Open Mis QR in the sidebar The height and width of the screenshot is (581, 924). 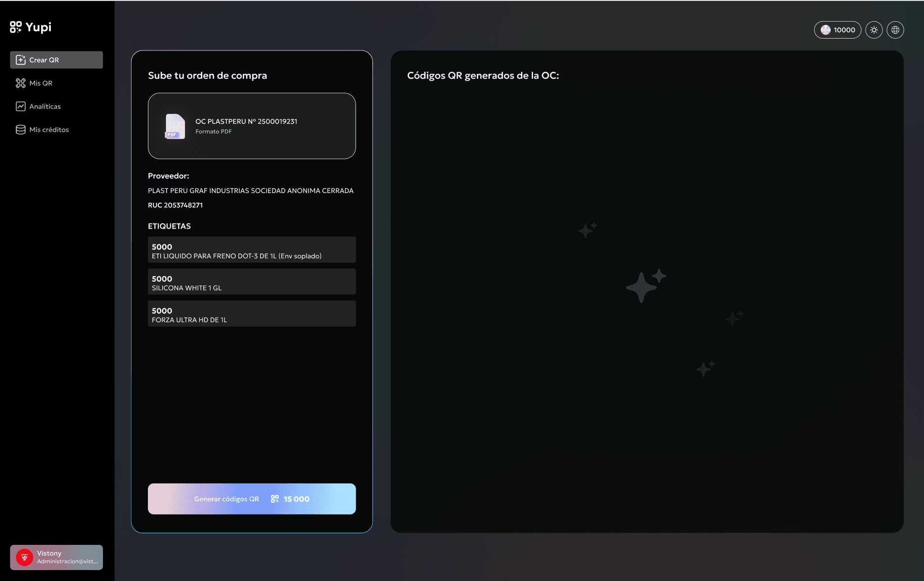[56, 83]
